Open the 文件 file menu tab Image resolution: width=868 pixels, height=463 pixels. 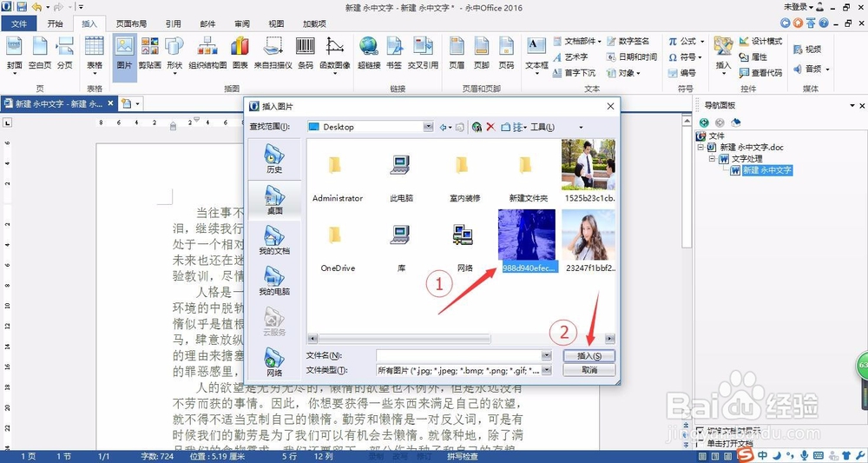tap(19, 23)
